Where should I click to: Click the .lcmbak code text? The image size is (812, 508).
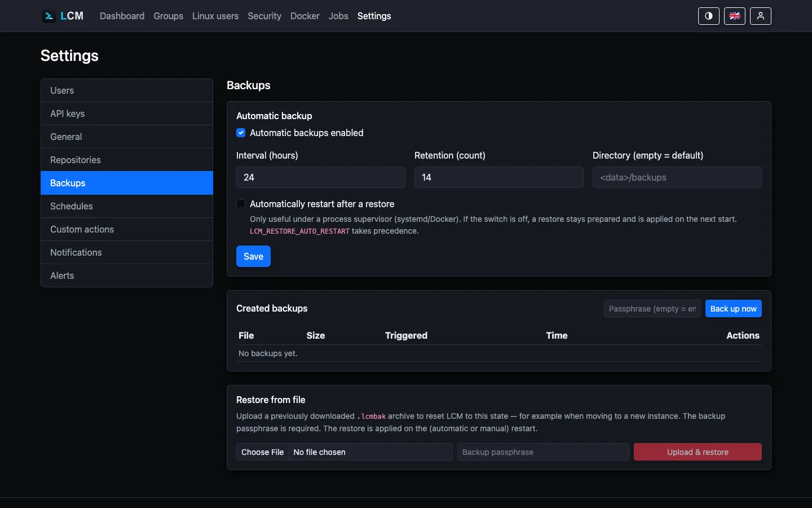point(372,417)
